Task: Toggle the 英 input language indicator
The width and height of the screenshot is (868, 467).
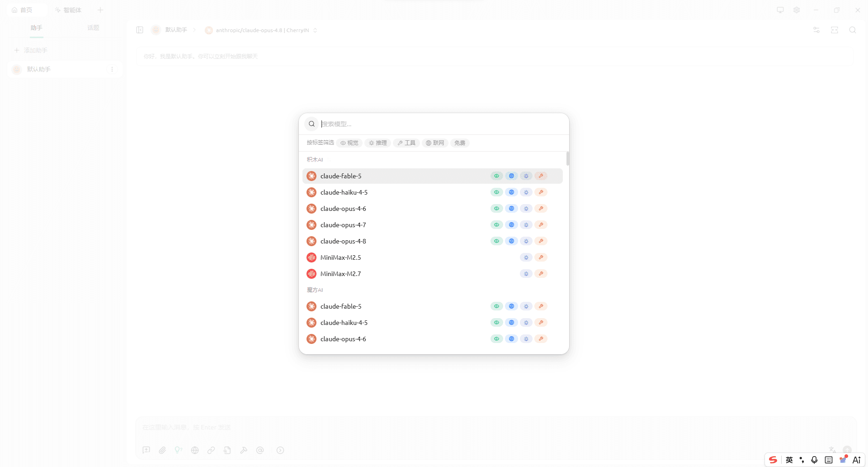Action: click(789, 460)
